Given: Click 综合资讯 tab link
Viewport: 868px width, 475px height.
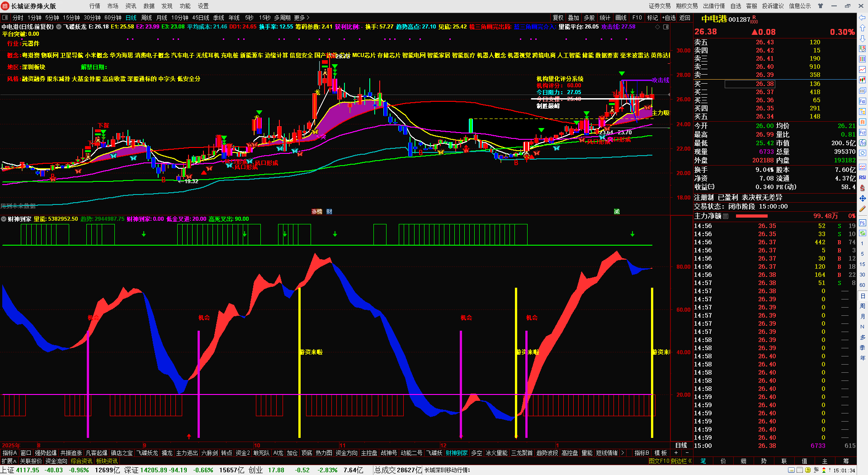Looking at the screenshot, I should 81,461.
